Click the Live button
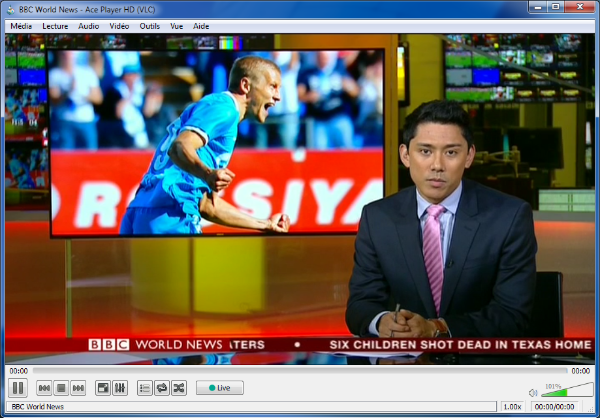Viewport: 600px width, 418px height. tap(220, 388)
